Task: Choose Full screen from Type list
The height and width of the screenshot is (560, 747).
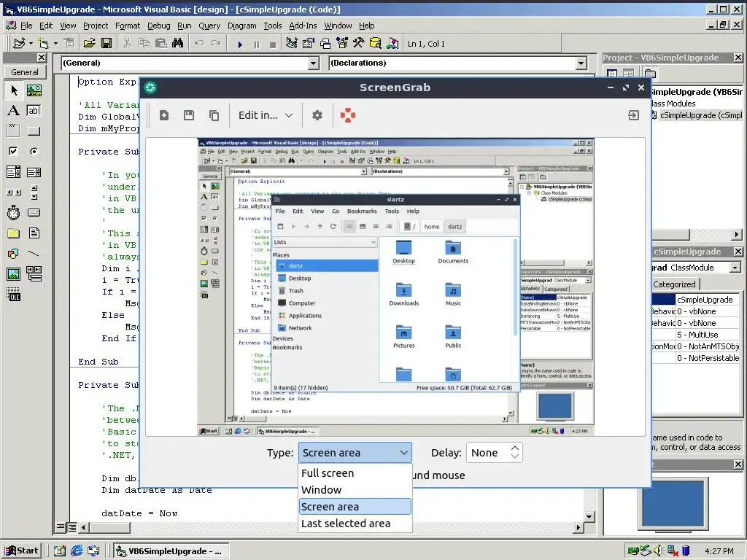Action: (355, 473)
